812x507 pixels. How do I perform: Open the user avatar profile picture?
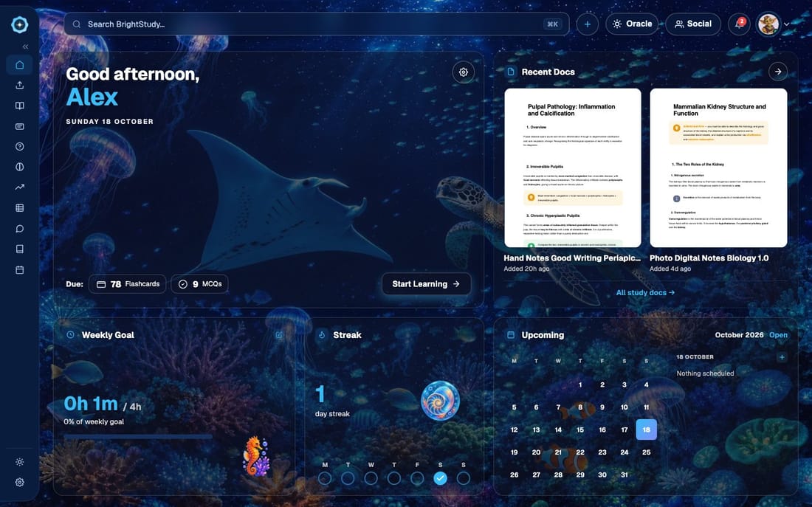pyautogui.click(x=768, y=24)
